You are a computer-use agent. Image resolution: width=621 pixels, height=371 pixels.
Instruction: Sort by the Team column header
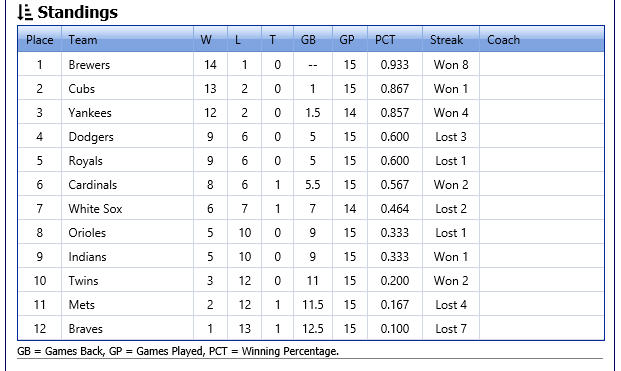127,40
